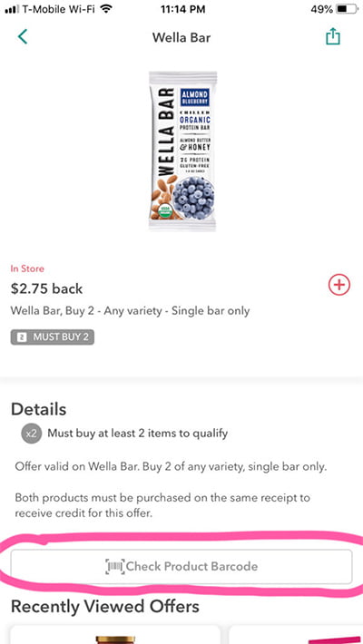Tap the battery status icon
Screen dimensions: 363x644
pyautogui.click(x=347, y=9)
